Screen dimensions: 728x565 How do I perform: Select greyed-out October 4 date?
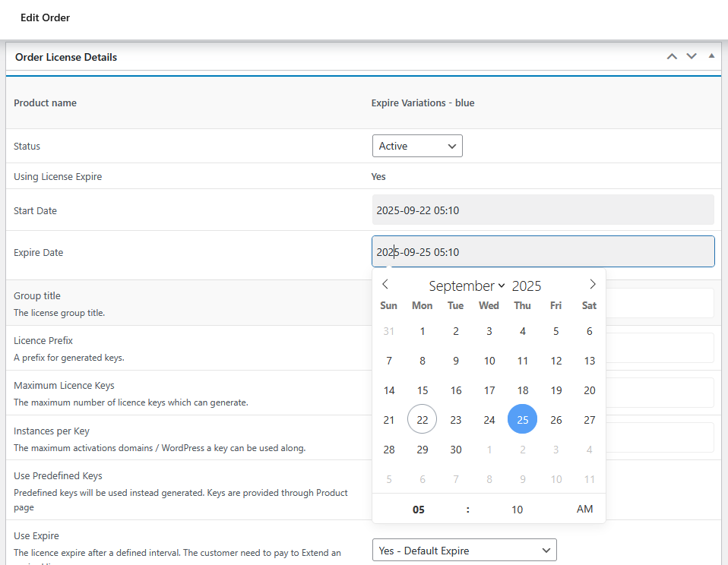coord(590,450)
